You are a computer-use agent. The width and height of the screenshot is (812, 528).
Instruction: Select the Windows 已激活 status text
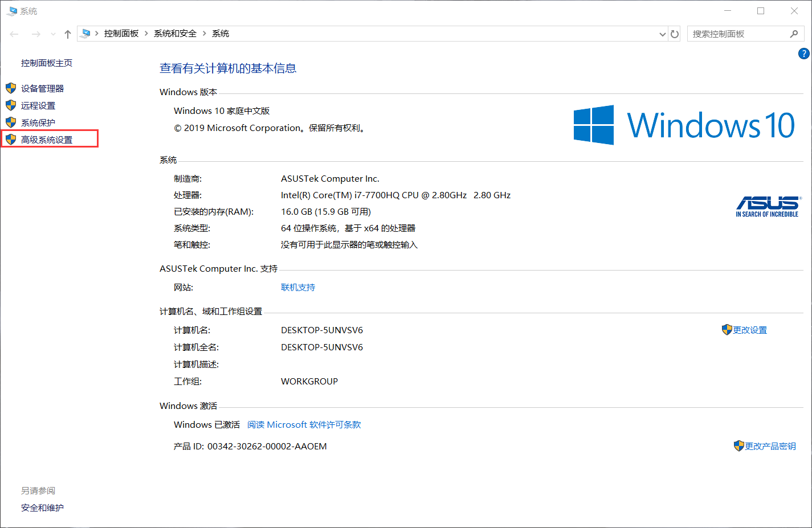tap(207, 425)
